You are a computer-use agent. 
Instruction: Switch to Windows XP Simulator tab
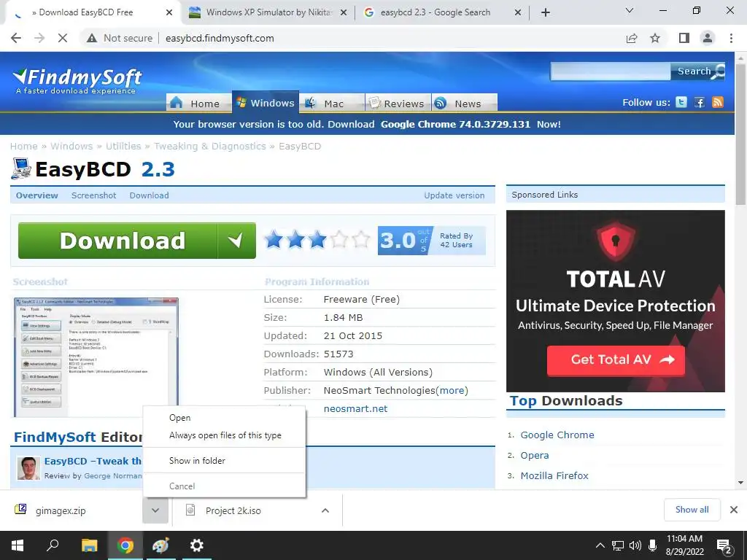tap(268, 12)
